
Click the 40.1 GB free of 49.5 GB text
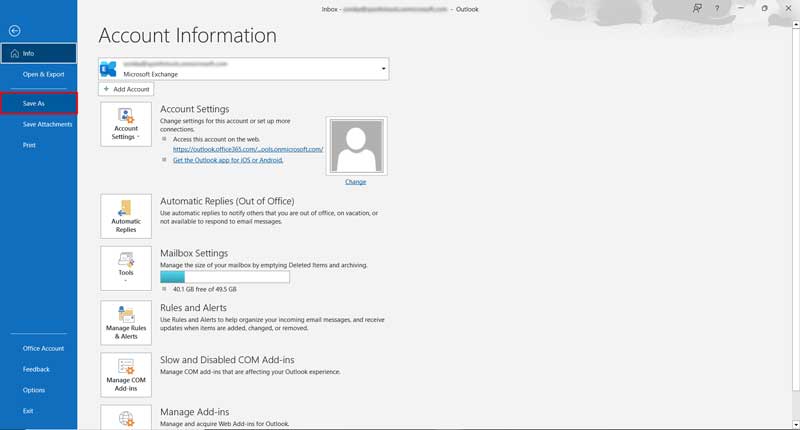[x=205, y=289]
